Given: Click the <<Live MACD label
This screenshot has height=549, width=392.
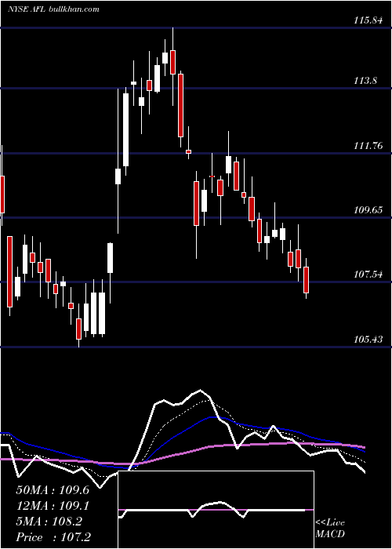Looking at the screenshot, I should 330,528.
